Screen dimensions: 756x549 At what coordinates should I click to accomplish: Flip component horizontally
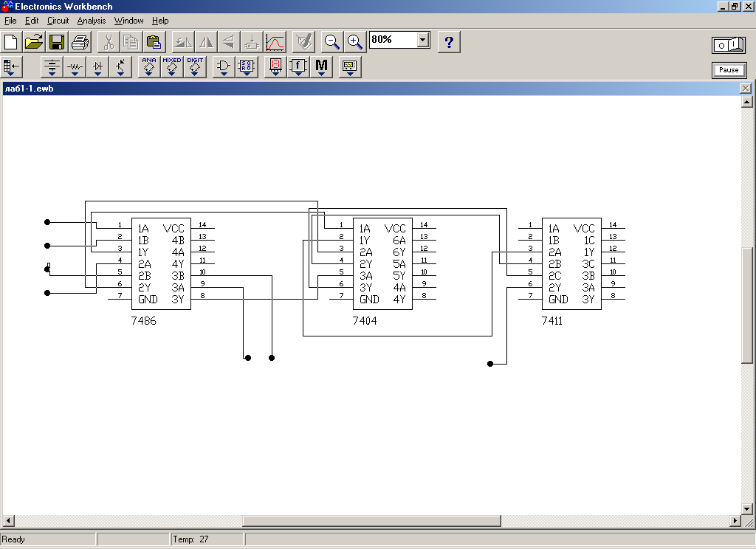tap(206, 42)
